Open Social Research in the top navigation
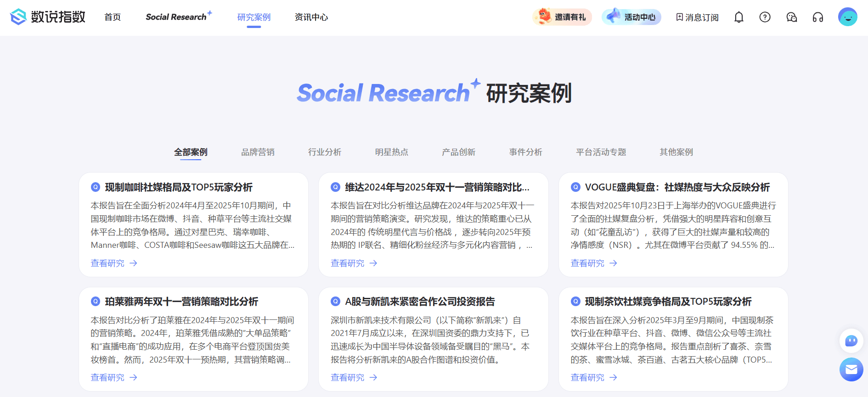This screenshot has height=397, width=868. pyautogui.click(x=179, y=17)
